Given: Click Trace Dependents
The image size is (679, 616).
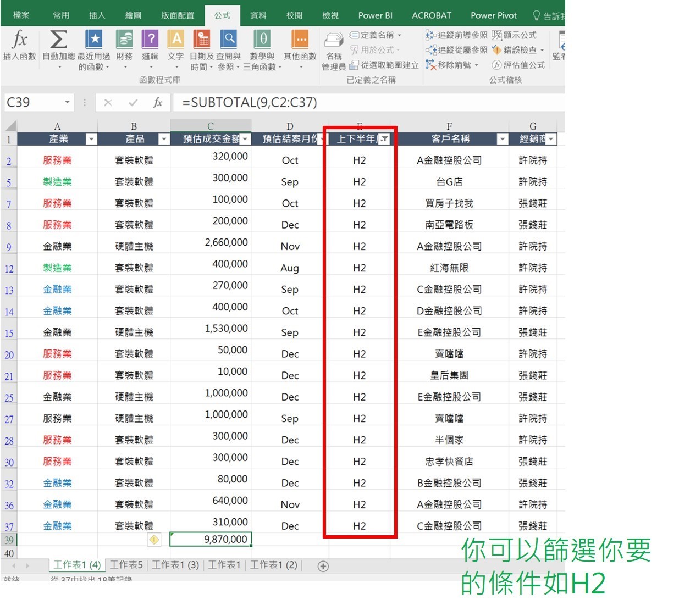Looking at the screenshot, I should (456, 50).
